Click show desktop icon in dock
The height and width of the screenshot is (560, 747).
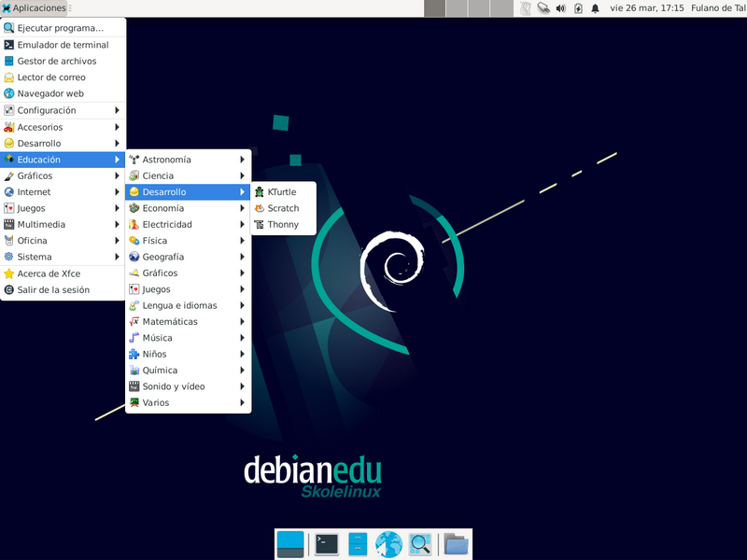click(290, 544)
